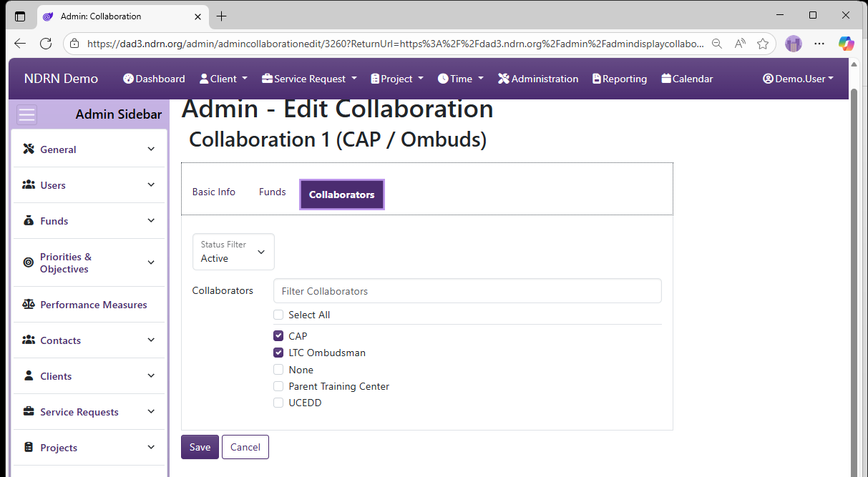Click the Administration tools icon in navbar
Image resolution: width=868 pixels, height=477 pixels.
click(x=503, y=79)
